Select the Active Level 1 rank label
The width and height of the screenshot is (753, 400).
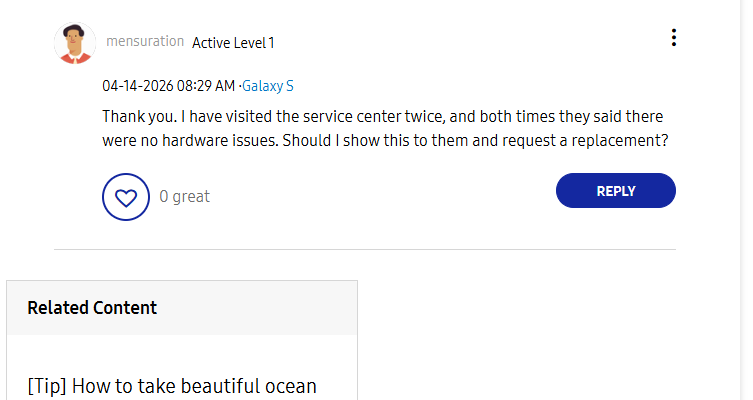(x=233, y=43)
